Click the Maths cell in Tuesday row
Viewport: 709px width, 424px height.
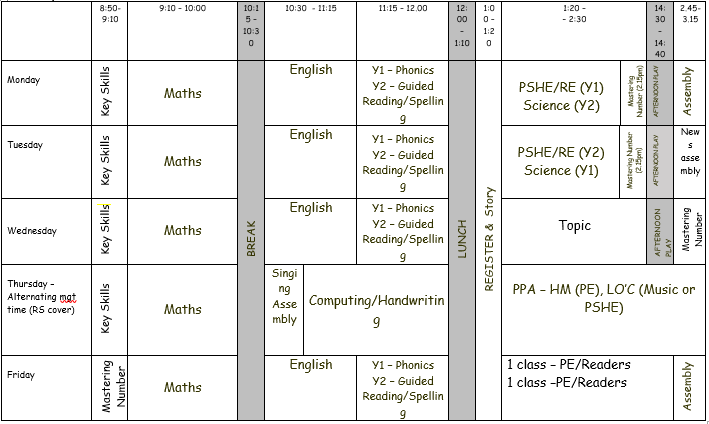point(183,162)
